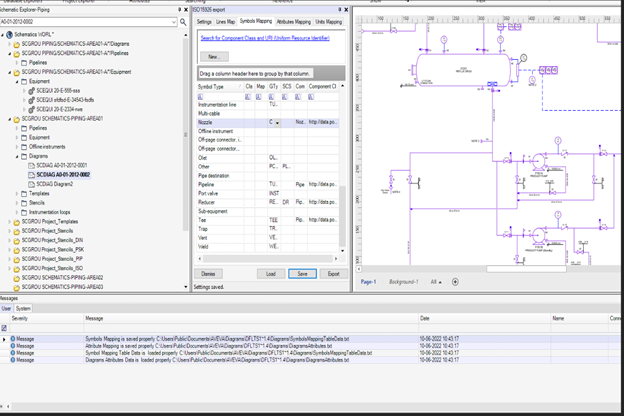Click the add page plus icon
The width and height of the screenshot is (624, 416).
[455, 282]
